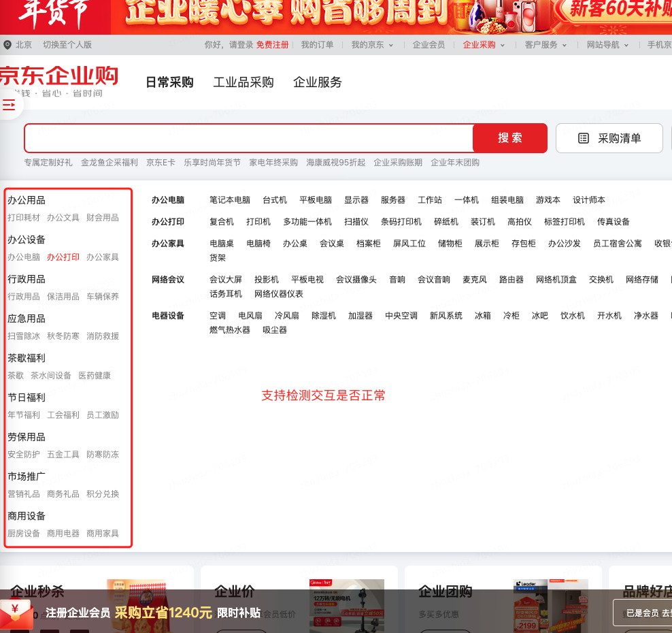Screen dimensions: 672x633
Task: Click into the search input field
Action: coord(248,138)
